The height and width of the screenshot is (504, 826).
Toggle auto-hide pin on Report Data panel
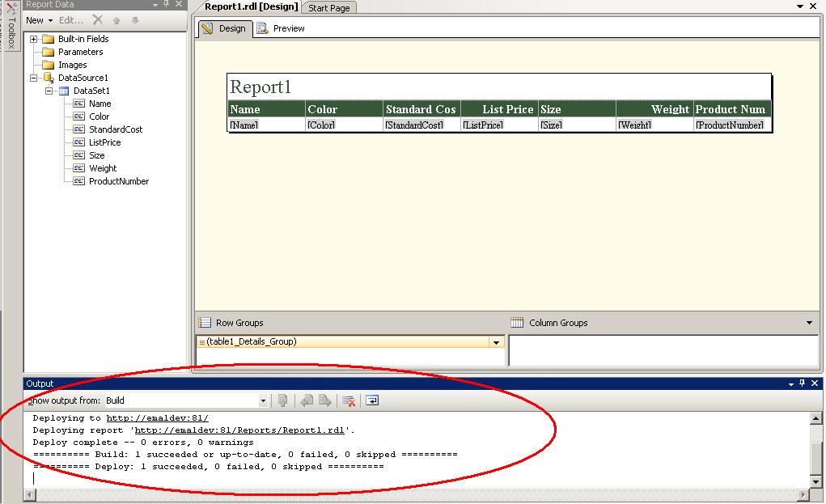tap(167, 4)
